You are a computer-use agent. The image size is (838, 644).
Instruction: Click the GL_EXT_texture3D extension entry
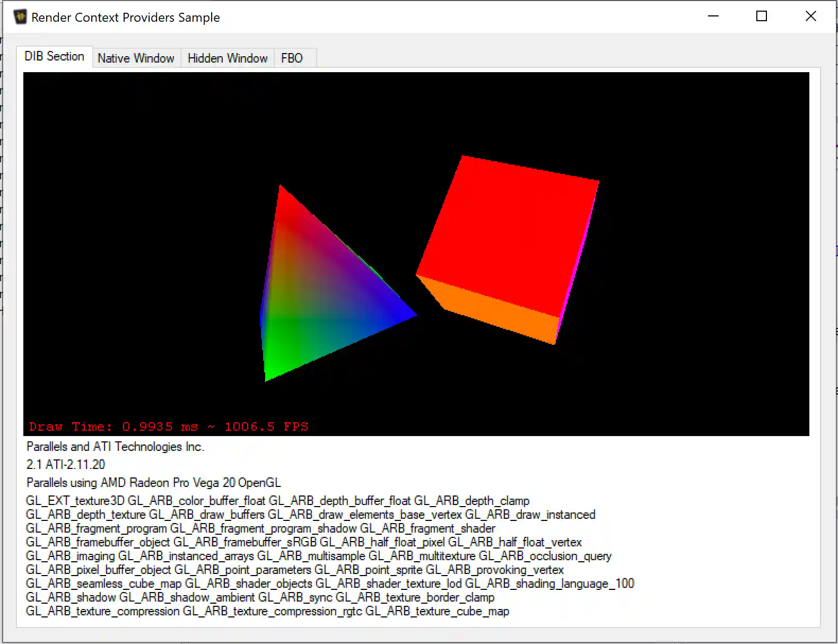(75, 501)
